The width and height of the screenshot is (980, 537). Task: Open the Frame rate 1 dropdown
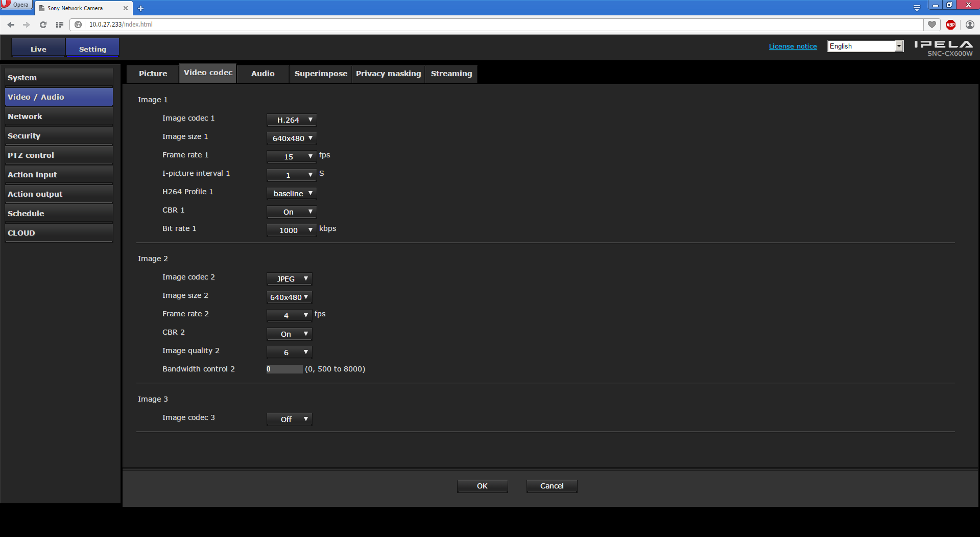click(292, 157)
